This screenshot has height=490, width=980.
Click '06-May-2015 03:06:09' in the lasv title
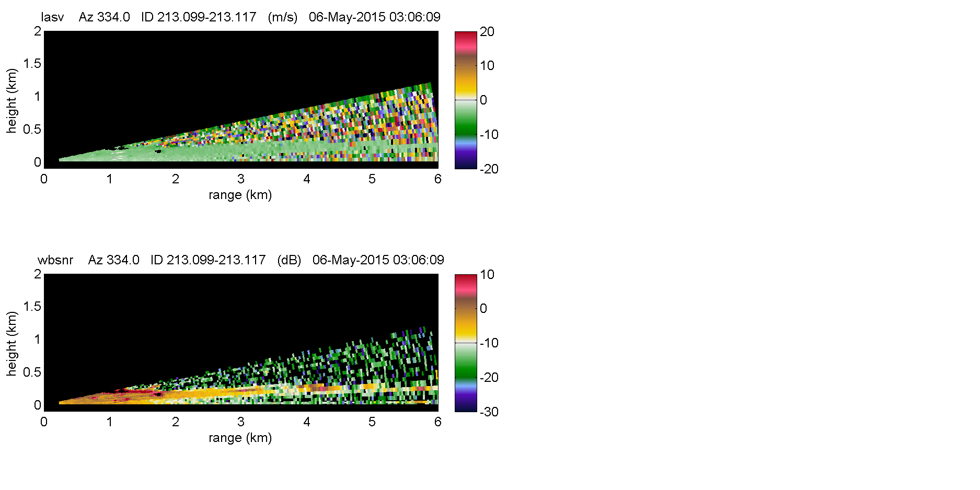pos(375,17)
